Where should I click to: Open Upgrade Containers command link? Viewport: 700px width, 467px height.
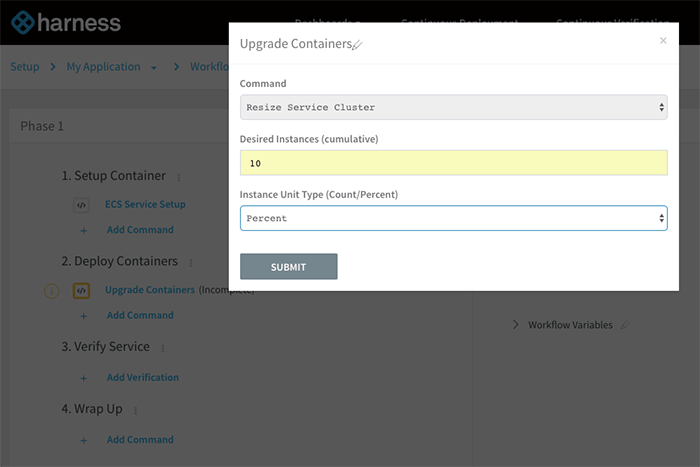point(150,290)
